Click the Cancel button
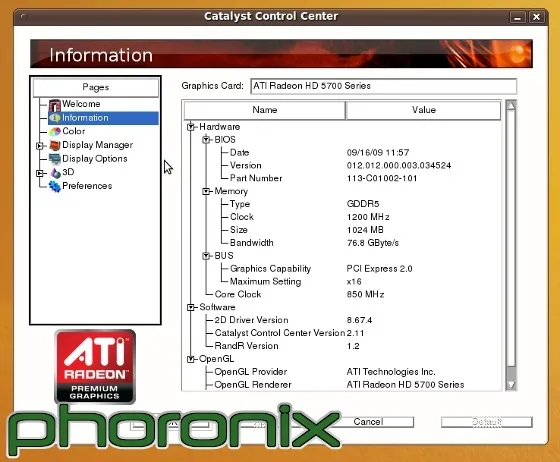 pos(368,422)
